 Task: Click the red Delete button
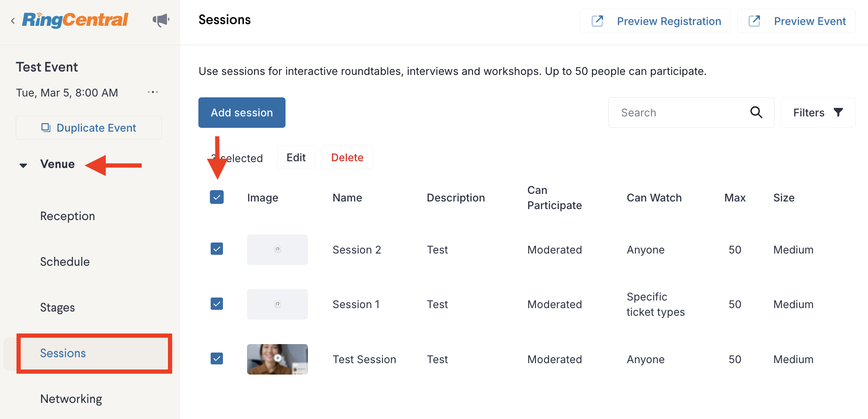(x=347, y=157)
